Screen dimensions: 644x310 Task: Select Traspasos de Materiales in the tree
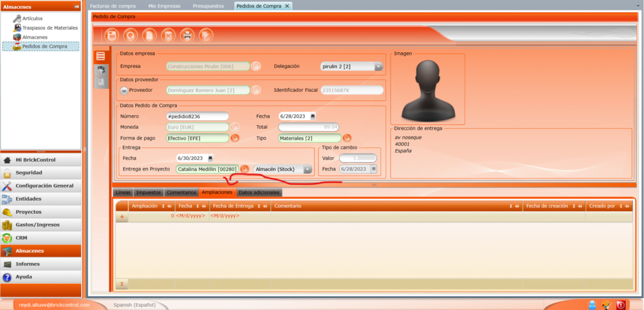click(x=50, y=28)
